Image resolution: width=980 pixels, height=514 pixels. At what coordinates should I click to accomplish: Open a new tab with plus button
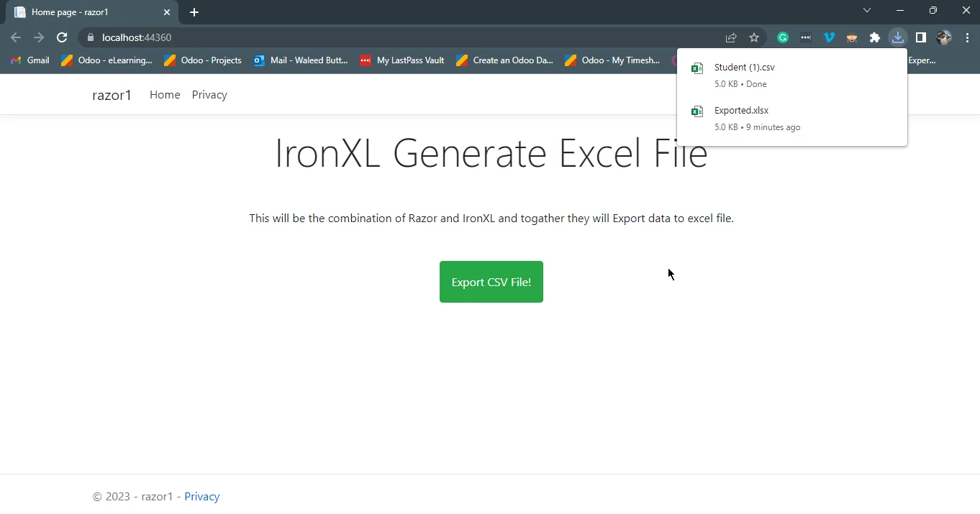tap(194, 12)
